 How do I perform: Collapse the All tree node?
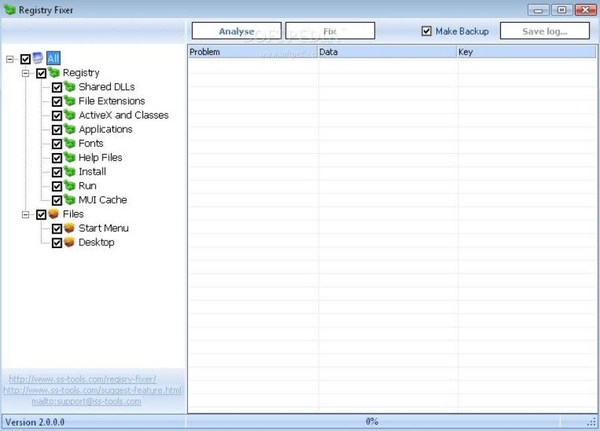[10, 59]
